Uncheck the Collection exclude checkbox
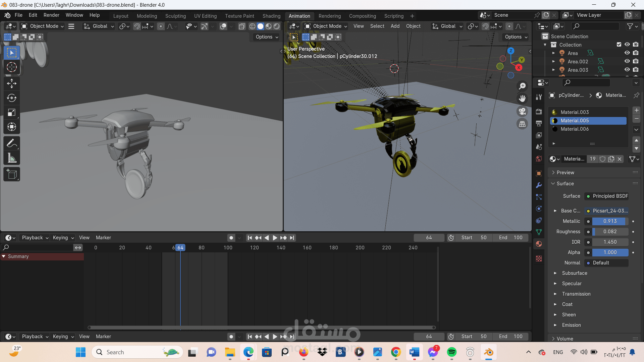 click(x=619, y=45)
